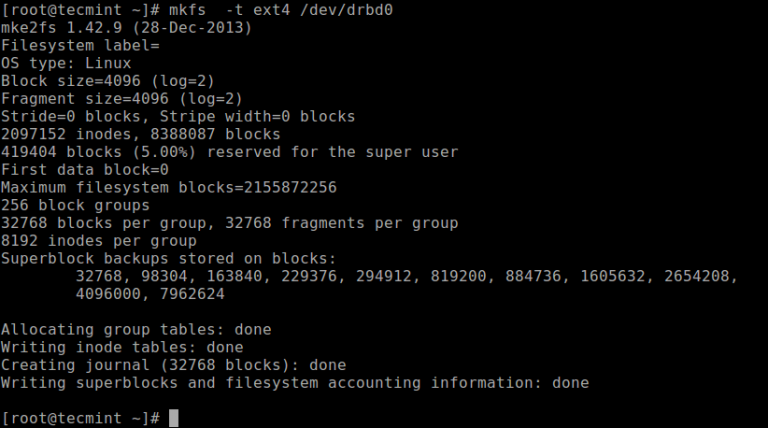Click the mkfs command on the first line

pyautogui.click(x=189, y=11)
